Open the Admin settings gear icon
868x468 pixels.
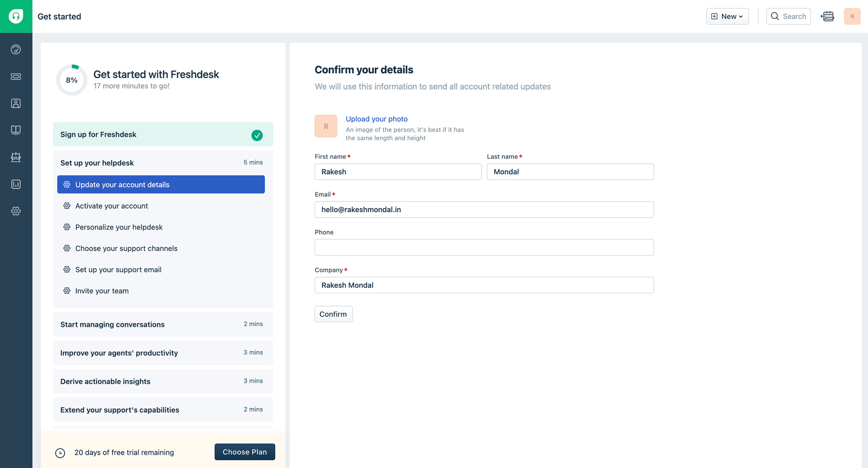[x=16, y=211]
